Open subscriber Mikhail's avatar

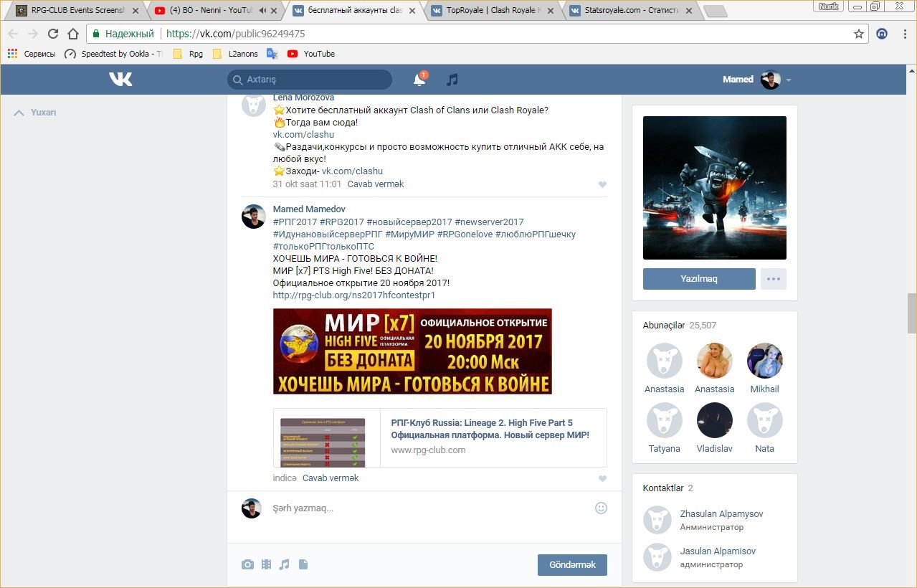[x=765, y=361]
